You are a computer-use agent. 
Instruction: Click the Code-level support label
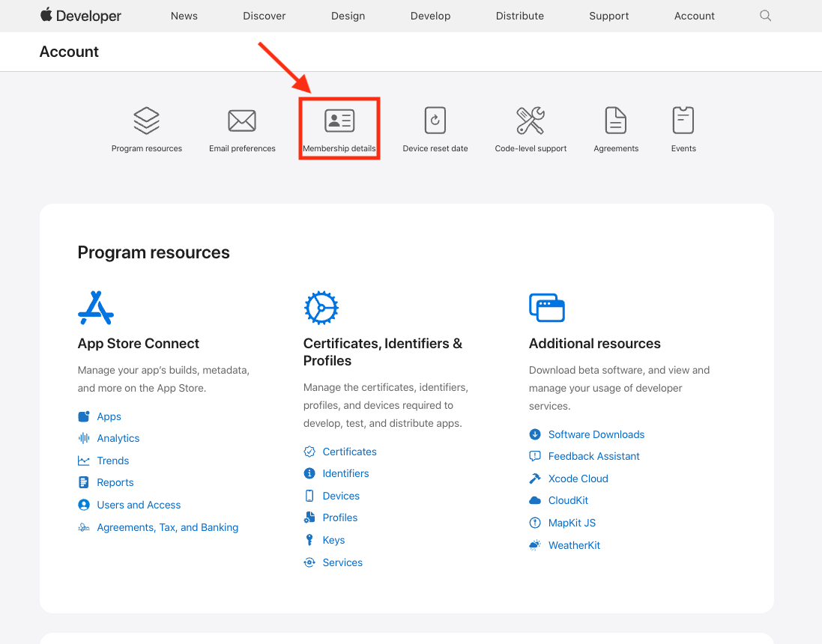pos(531,148)
